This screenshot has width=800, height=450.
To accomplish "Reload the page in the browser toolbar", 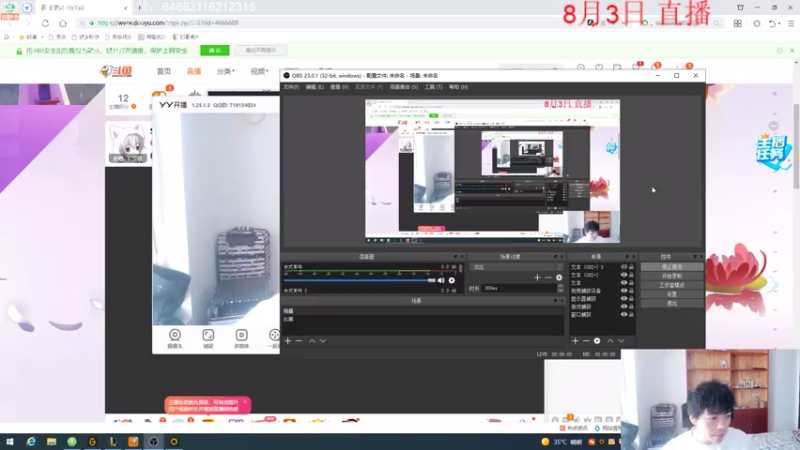I will (x=45, y=23).
